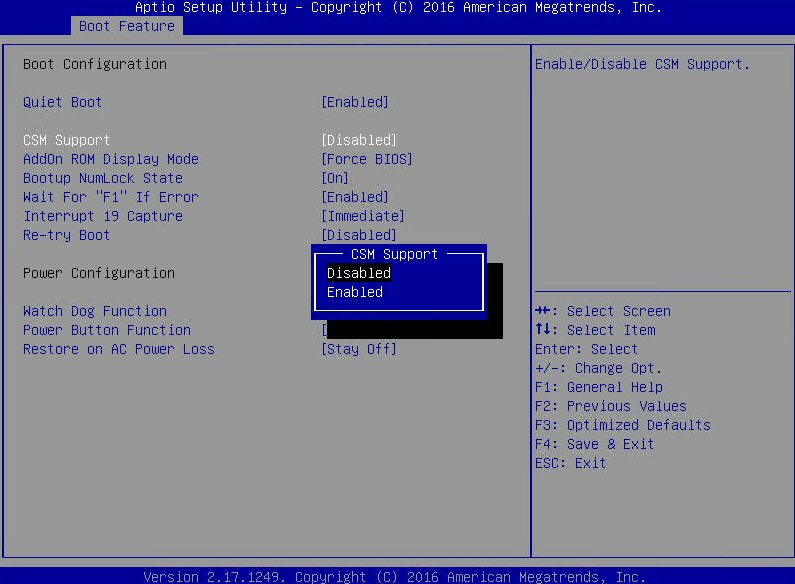795x584 pixels.
Task: Choose Enabled in CSM Support popup
Action: 355,292
